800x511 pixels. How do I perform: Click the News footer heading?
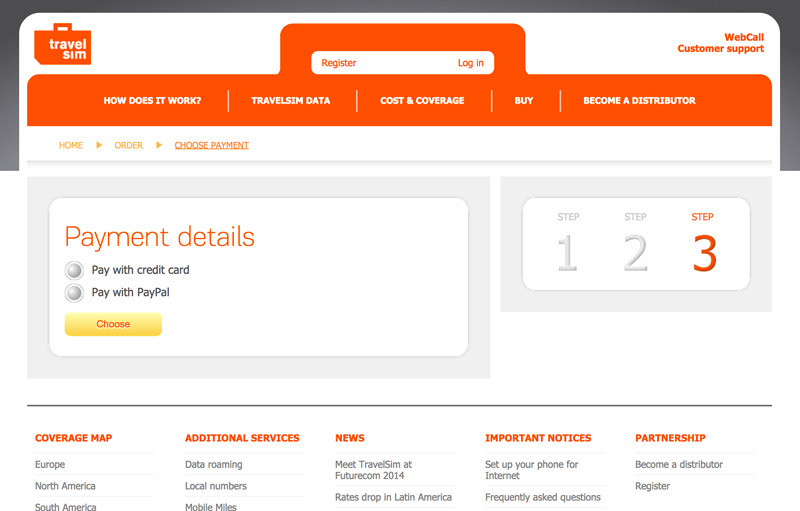[350, 438]
